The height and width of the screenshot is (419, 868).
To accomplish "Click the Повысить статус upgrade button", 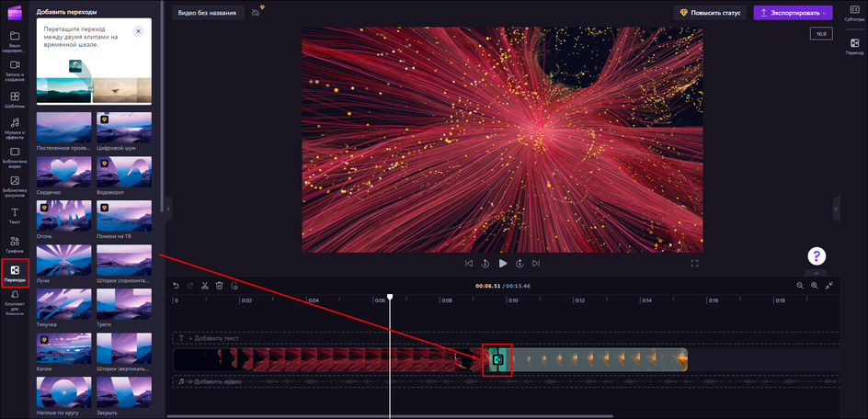I will [708, 13].
